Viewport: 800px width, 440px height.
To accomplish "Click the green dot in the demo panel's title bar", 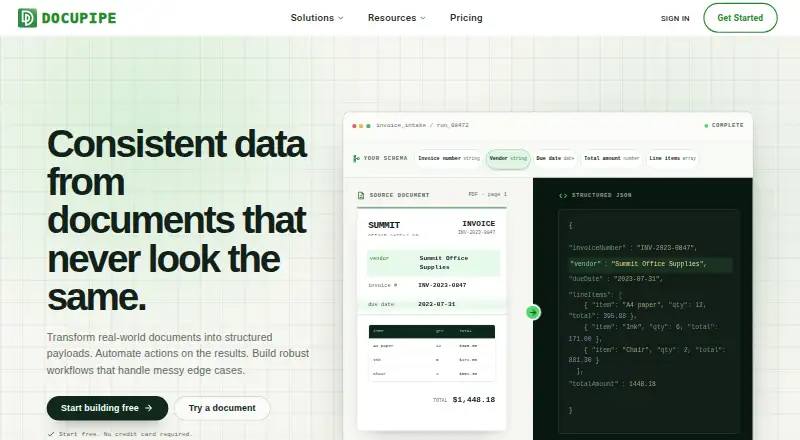I will coord(368,126).
